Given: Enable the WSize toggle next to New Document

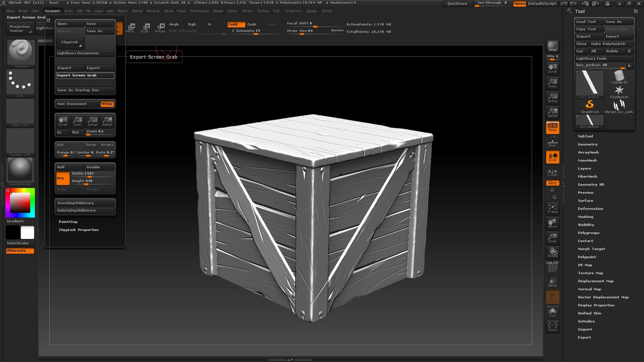Looking at the screenshot, I should (107, 104).
